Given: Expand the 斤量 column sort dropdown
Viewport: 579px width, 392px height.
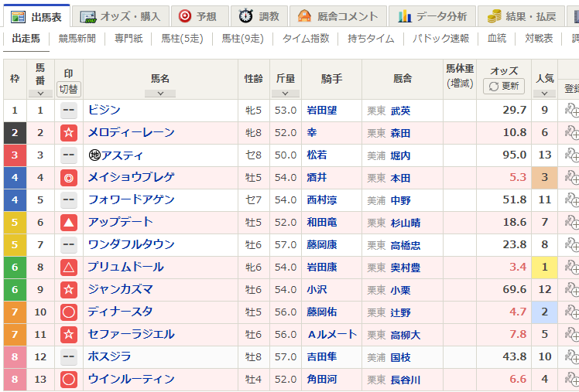Looking at the screenshot, I should click(285, 94).
